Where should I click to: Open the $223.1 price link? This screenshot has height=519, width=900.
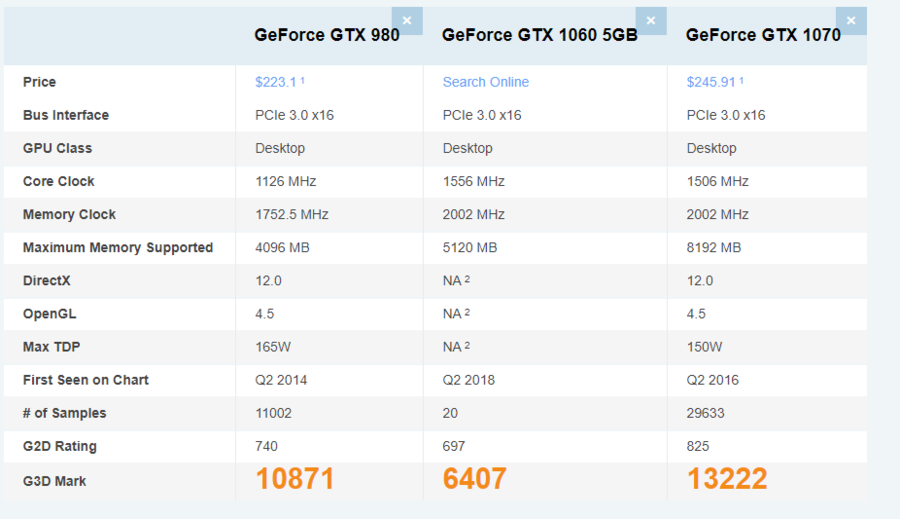click(x=276, y=82)
